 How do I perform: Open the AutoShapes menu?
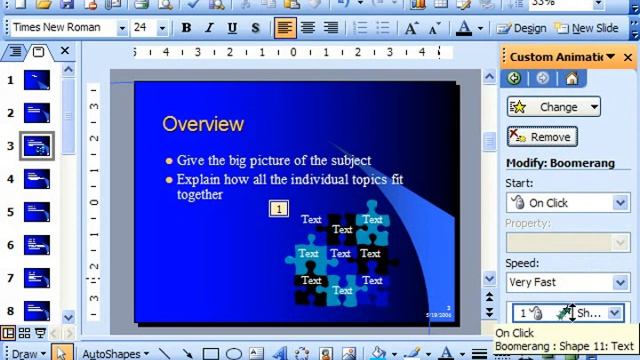pos(116,353)
